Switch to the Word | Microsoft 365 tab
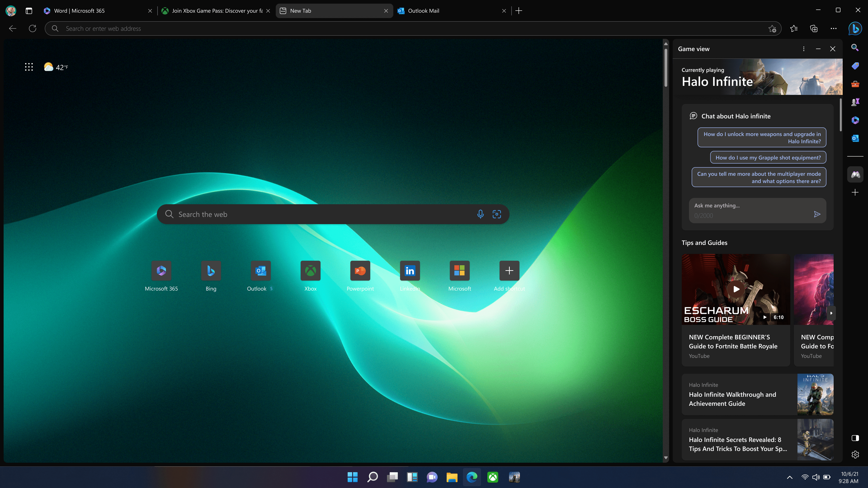 point(98,11)
